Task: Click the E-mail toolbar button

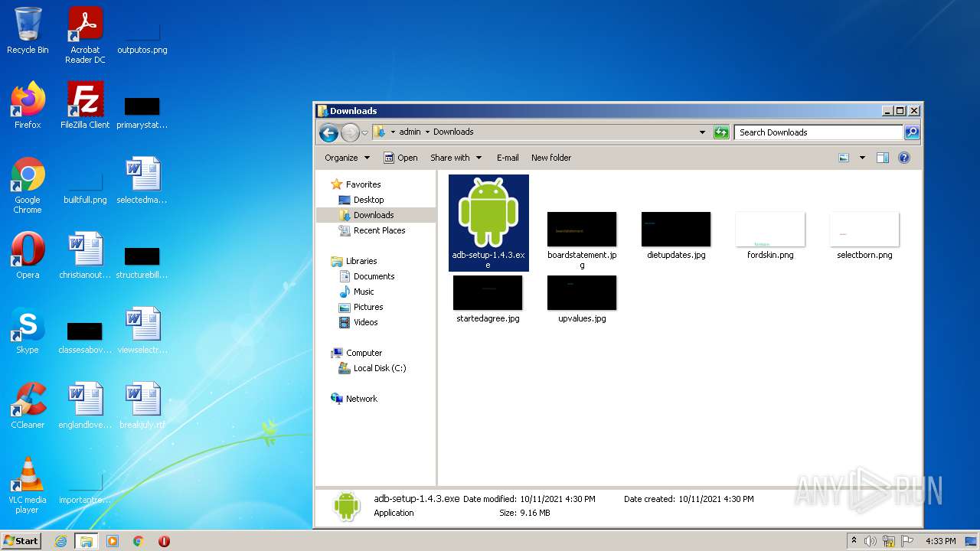Action: click(x=508, y=158)
